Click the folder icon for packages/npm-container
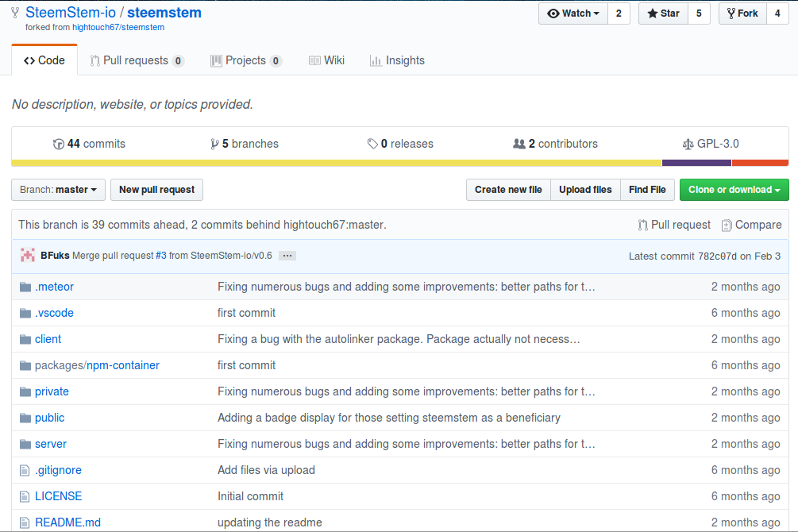The image size is (798, 532). click(x=25, y=365)
